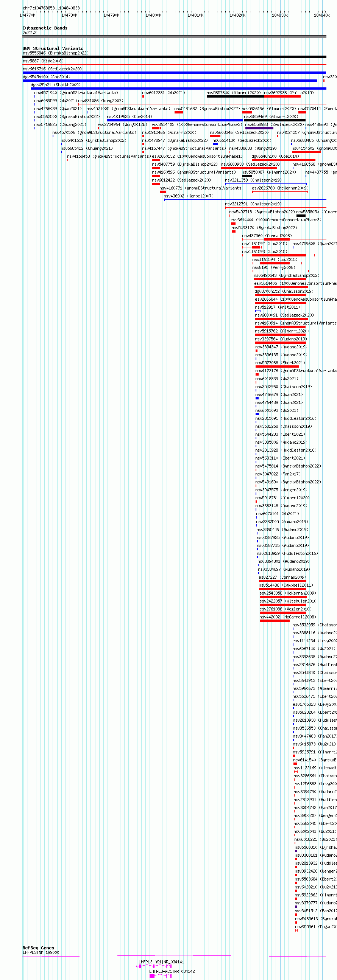Click the 104780k ruler tick label
Viewport: 337px width, 980px height.
point(69,15)
